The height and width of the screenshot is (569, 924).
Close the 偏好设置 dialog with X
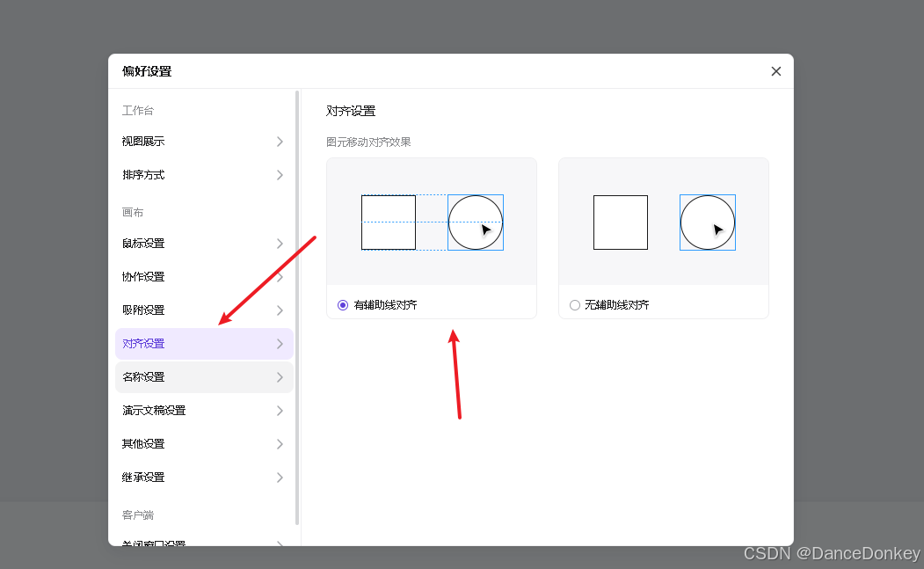coord(775,71)
